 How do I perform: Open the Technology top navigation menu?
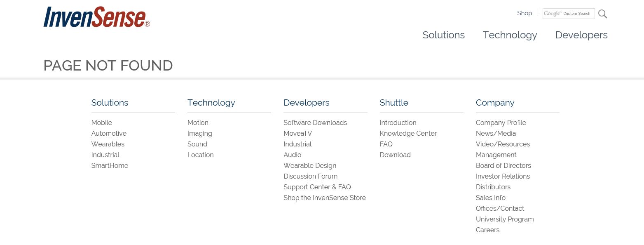point(510,35)
